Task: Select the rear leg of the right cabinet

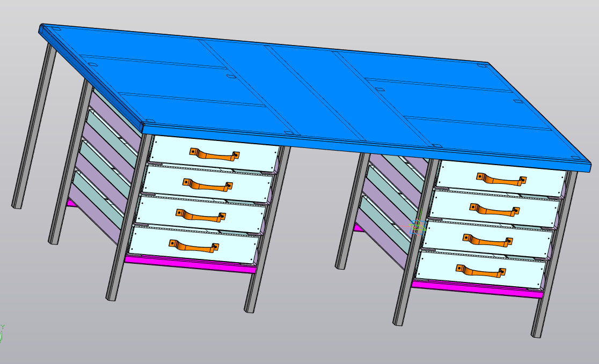Action: pyautogui.click(x=352, y=211)
